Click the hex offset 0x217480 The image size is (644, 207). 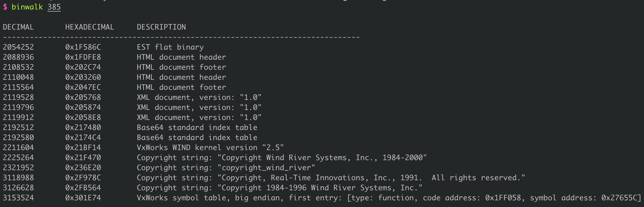[x=83, y=127]
